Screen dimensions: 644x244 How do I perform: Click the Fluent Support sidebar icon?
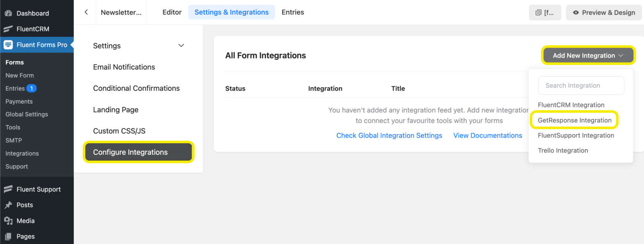click(x=8, y=189)
